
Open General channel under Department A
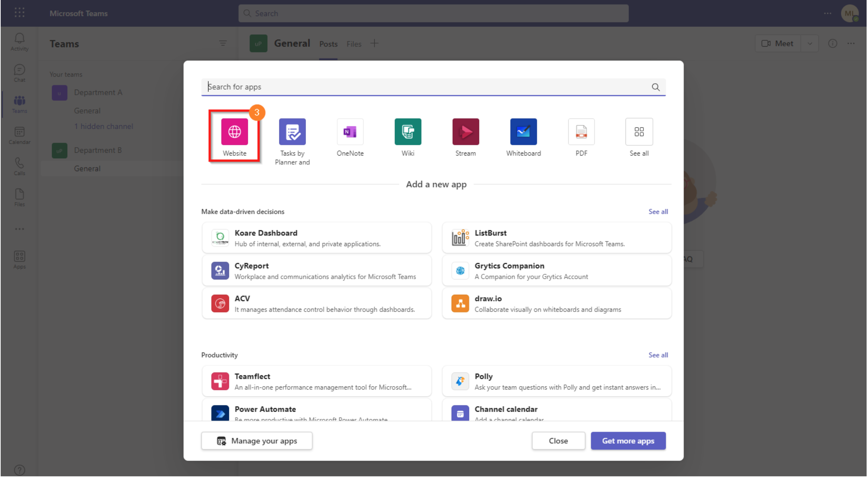tap(87, 111)
